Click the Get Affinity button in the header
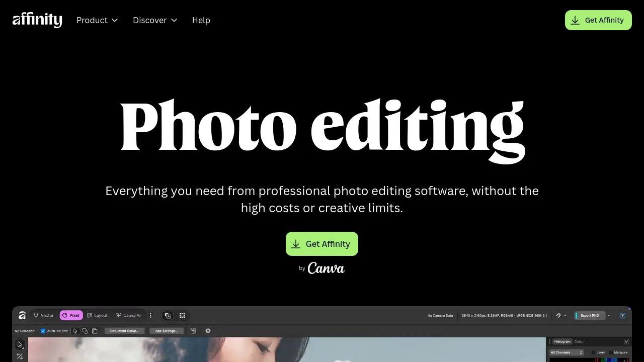This screenshot has height=362, width=644. (598, 20)
